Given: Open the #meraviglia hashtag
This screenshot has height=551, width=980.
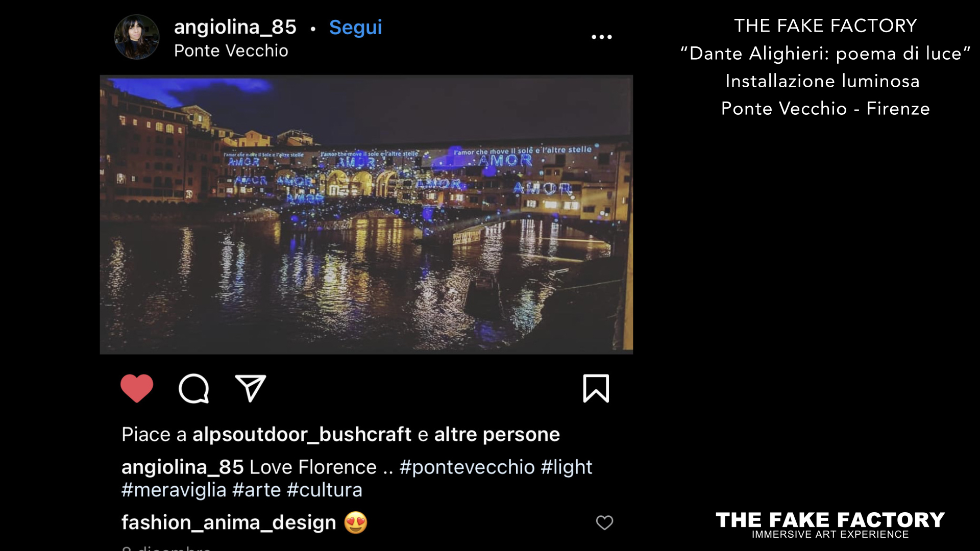Looking at the screenshot, I should (x=174, y=490).
